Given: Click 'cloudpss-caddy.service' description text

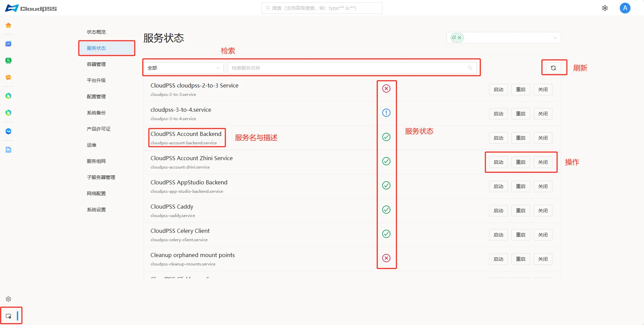Looking at the screenshot, I should pyautogui.click(x=173, y=216).
